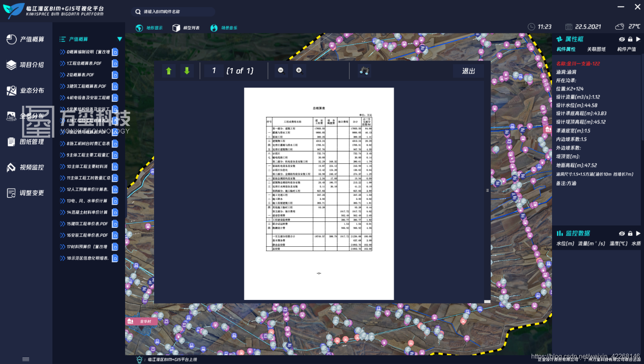Viewport: 644px width, 364px height.
Task: Expand the 14混凝土材料单价计算 list entry
Action: click(x=62, y=213)
